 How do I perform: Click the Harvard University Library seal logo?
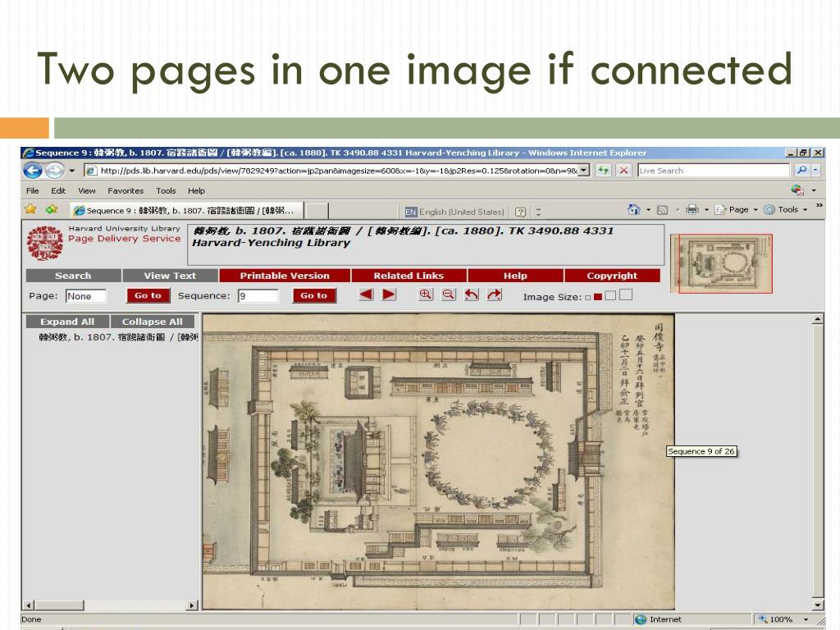[x=45, y=243]
